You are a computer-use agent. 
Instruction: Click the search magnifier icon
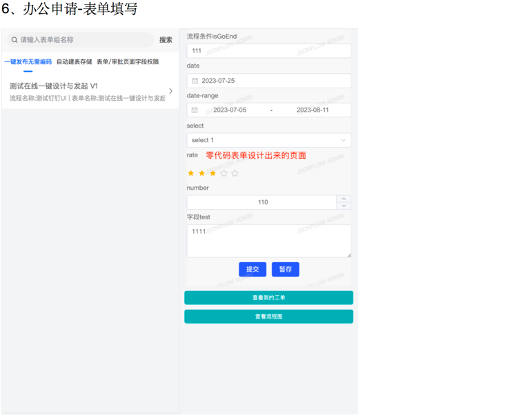pyautogui.click(x=14, y=40)
